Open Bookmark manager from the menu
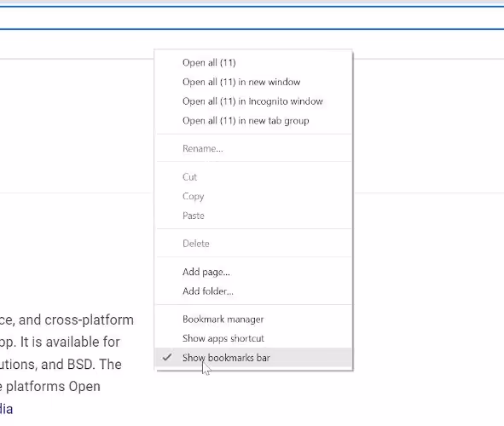The image size is (504, 426). 253,319
